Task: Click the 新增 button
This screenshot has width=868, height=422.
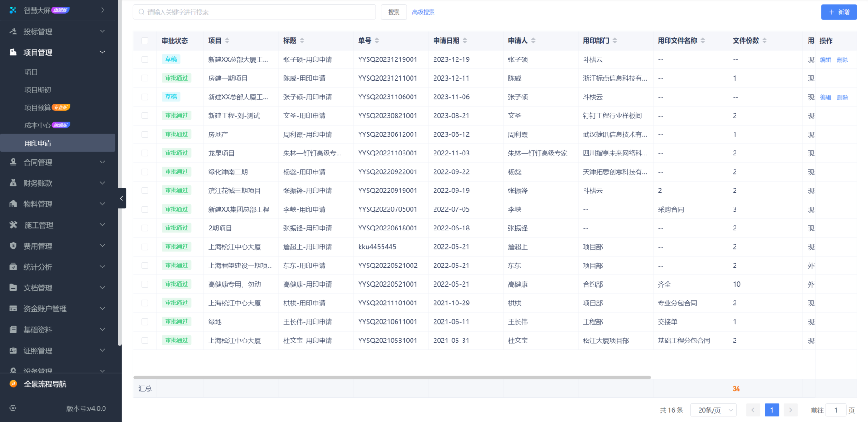Action: pyautogui.click(x=839, y=12)
